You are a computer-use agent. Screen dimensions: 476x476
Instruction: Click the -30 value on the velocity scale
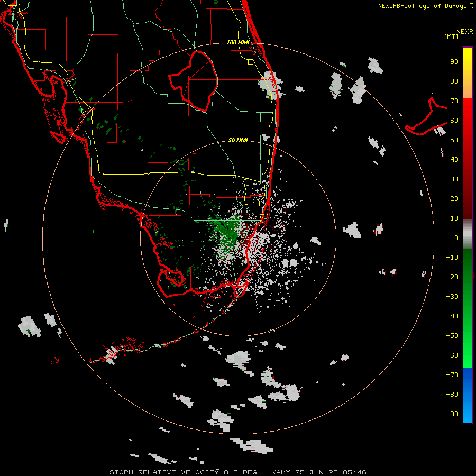point(452,297)
